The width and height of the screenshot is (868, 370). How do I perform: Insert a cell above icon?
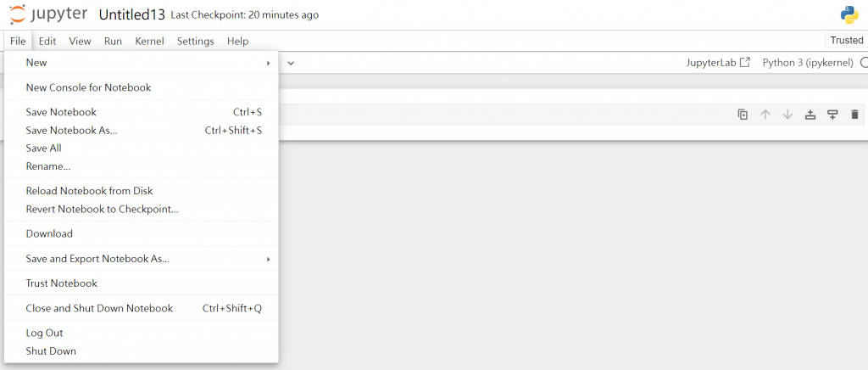tap(810, 115)
